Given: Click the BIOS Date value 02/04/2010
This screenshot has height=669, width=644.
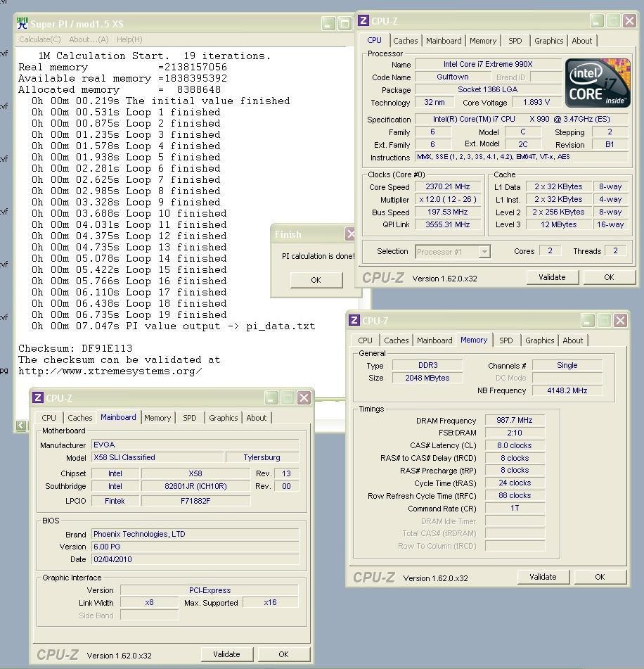Looking at the screenshot, I should click(x=195, y=559).
